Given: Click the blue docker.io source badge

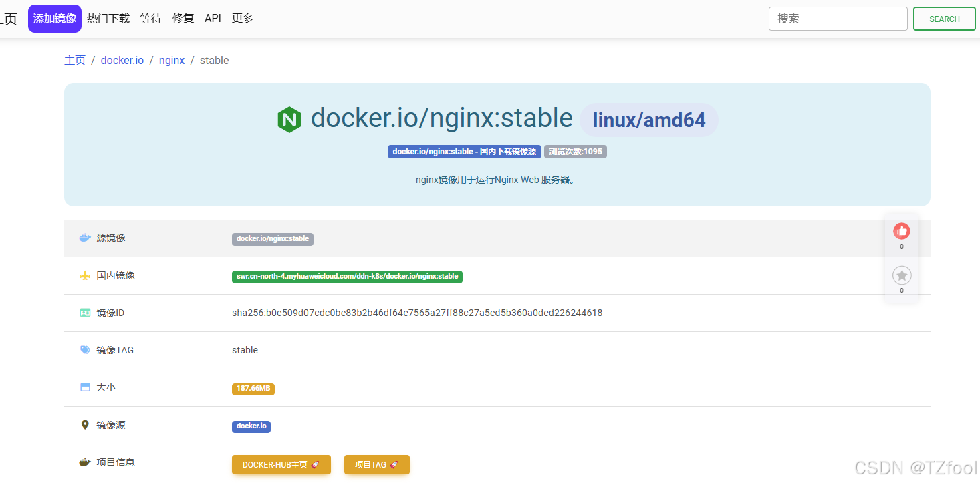Looking at the screenshot, I should click(x=251, y=426).
